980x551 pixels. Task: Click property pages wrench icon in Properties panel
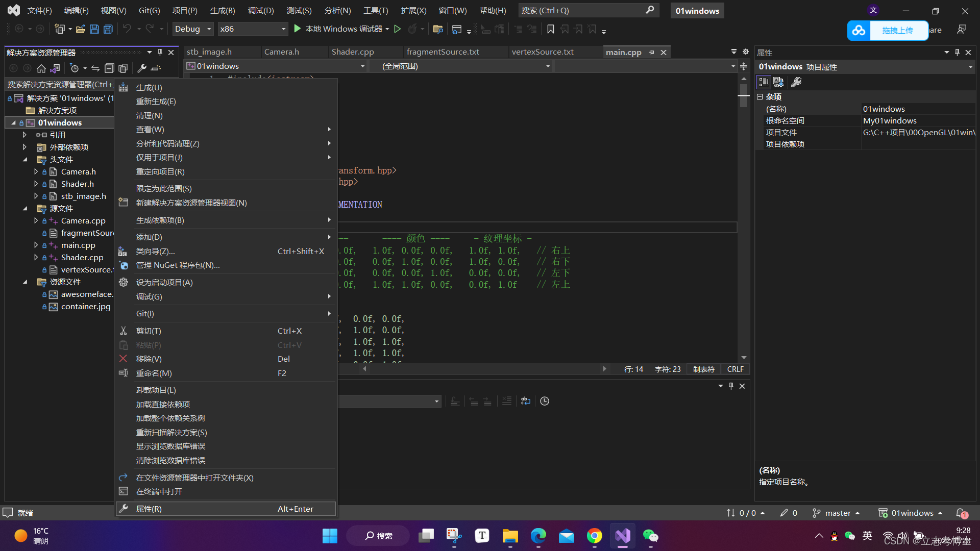[796, 82]
